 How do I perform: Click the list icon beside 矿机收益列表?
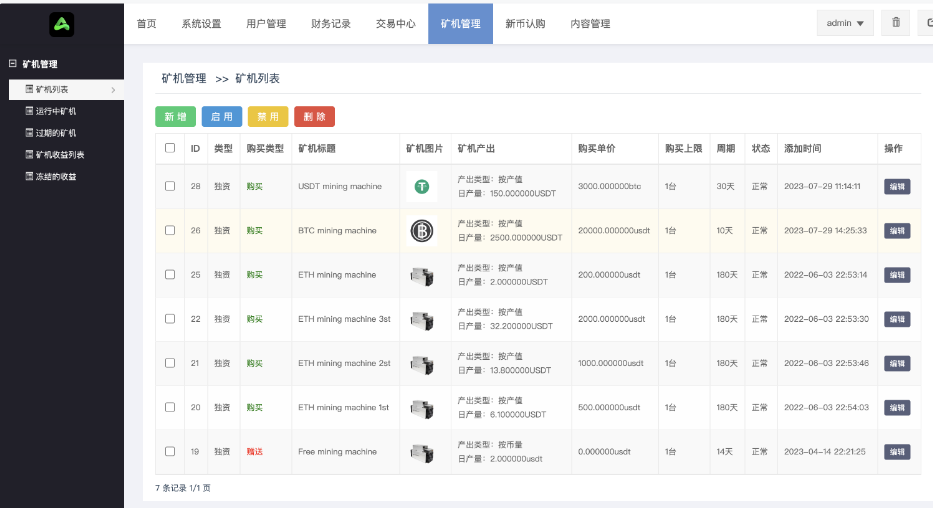(29, 155)
